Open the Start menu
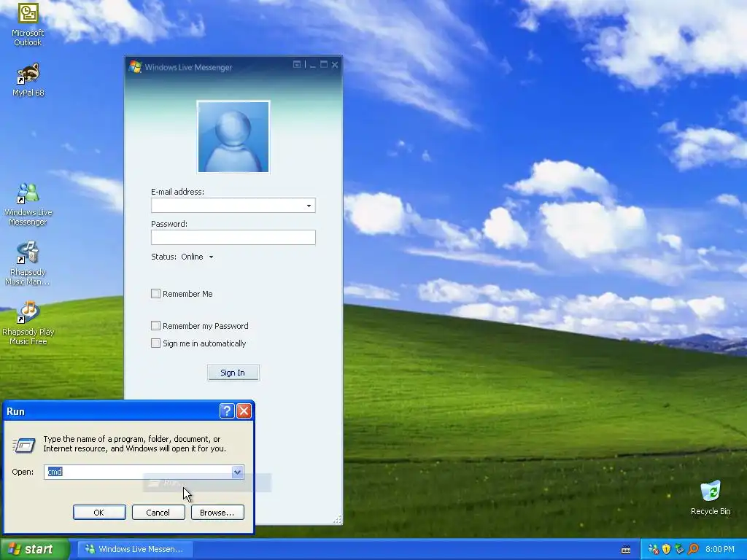 [x=34, y=549]
